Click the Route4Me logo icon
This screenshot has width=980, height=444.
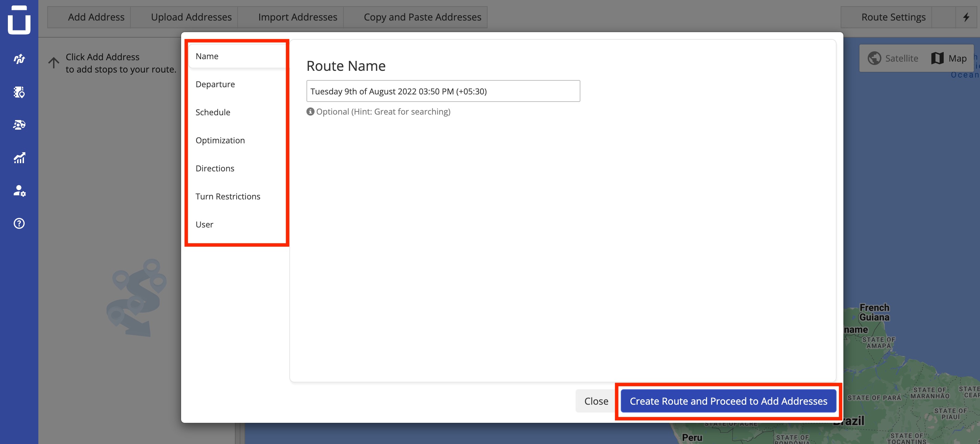(x=19, y=19)
